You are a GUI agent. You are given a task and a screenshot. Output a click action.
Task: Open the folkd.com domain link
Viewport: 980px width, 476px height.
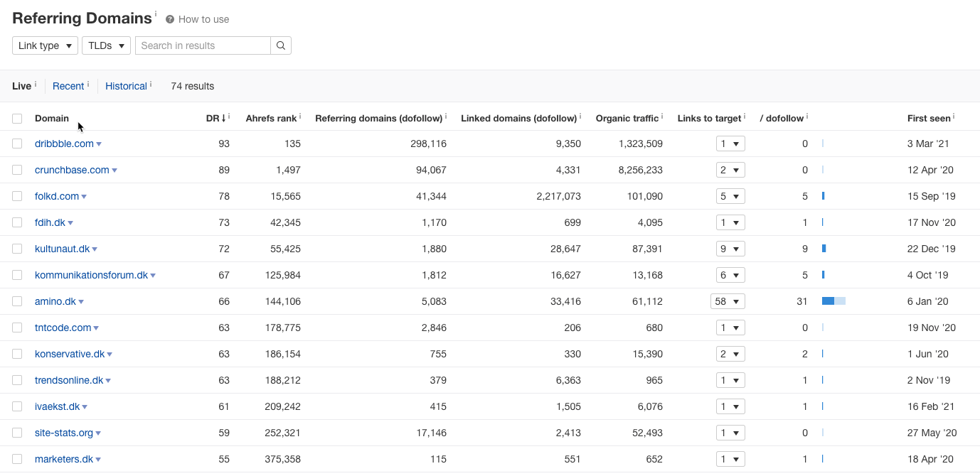pos(57,196)
